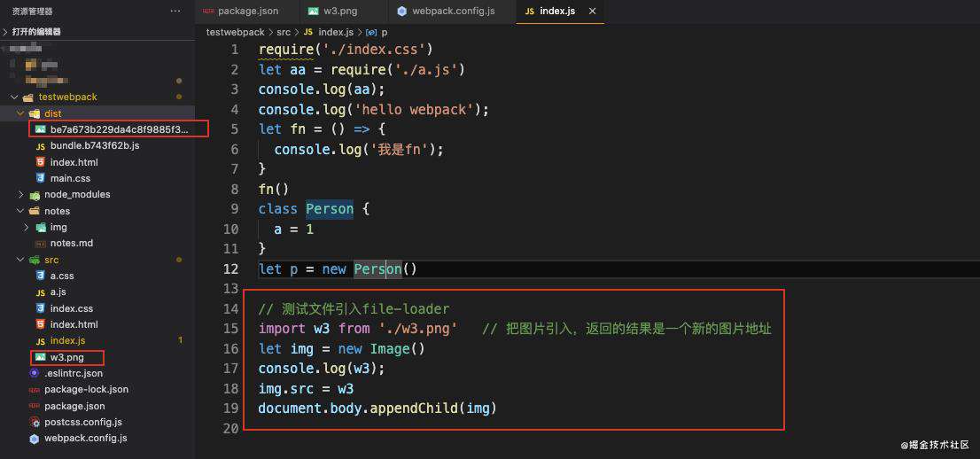Expand the node_modules folder chevron

click(20, 194)
